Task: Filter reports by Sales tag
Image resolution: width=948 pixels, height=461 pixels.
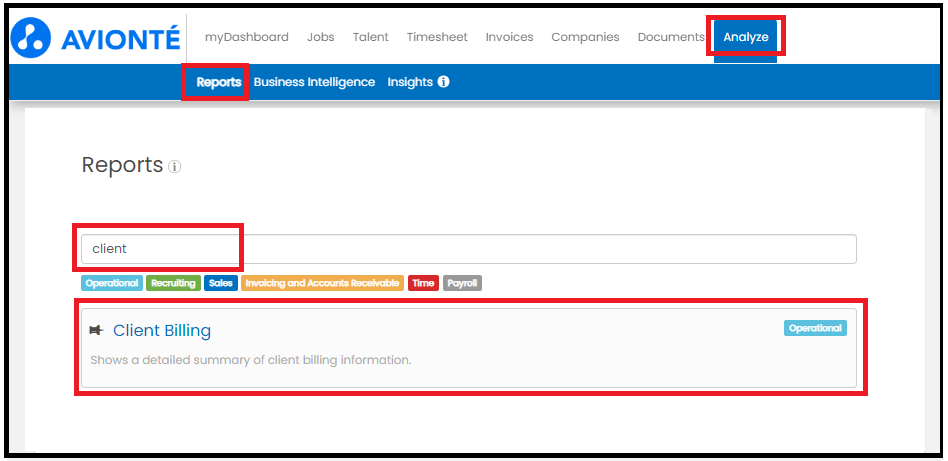Action: (x=221, y=283)
